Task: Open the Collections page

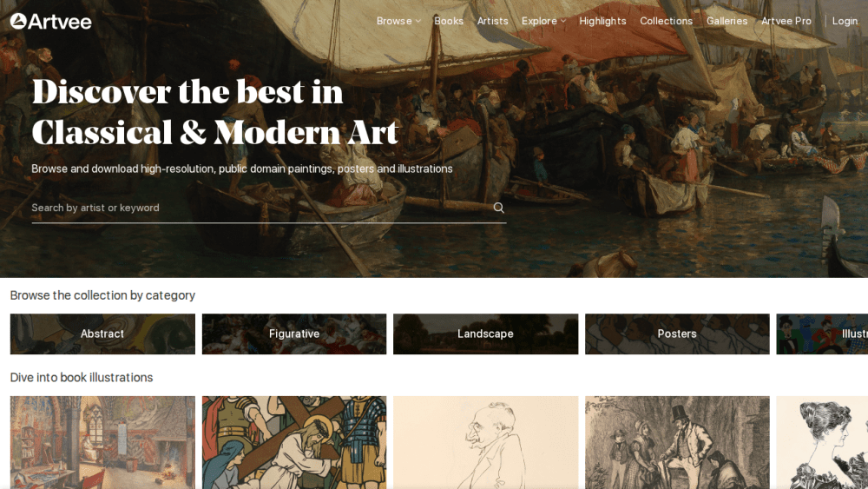Action: point(666,21)
